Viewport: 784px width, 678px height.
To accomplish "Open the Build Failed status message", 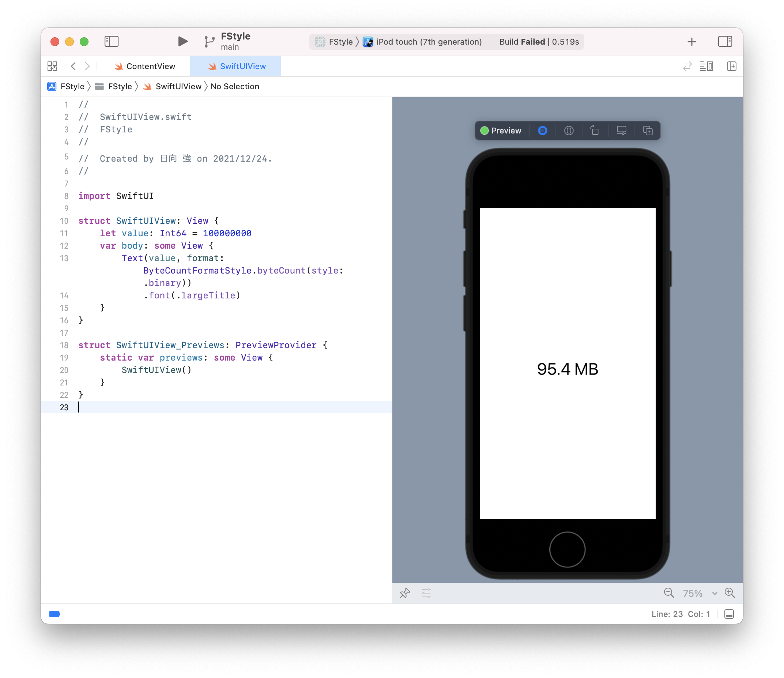I will (x=537, y=42).
